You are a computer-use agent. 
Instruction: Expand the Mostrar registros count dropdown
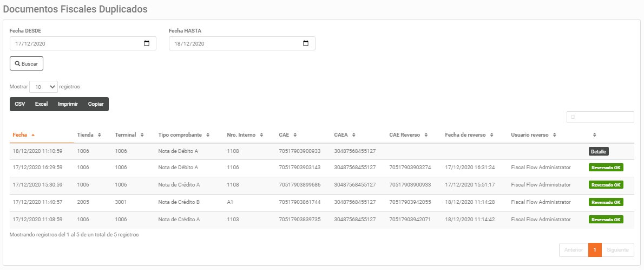coord(43,87)
